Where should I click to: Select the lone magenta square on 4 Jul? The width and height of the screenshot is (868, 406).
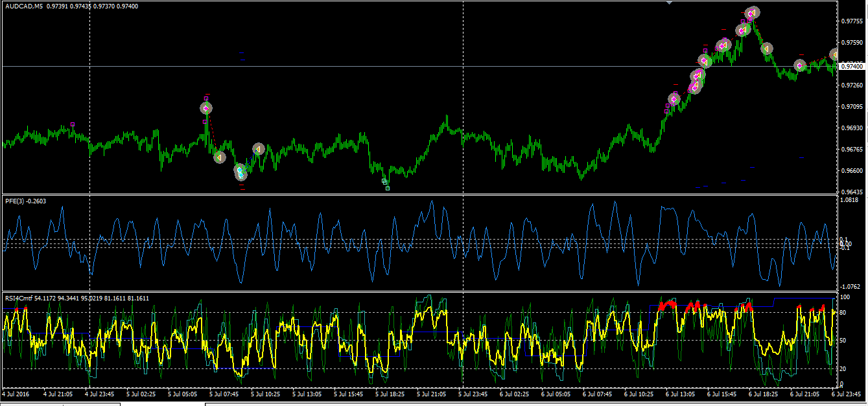(73, 124)
